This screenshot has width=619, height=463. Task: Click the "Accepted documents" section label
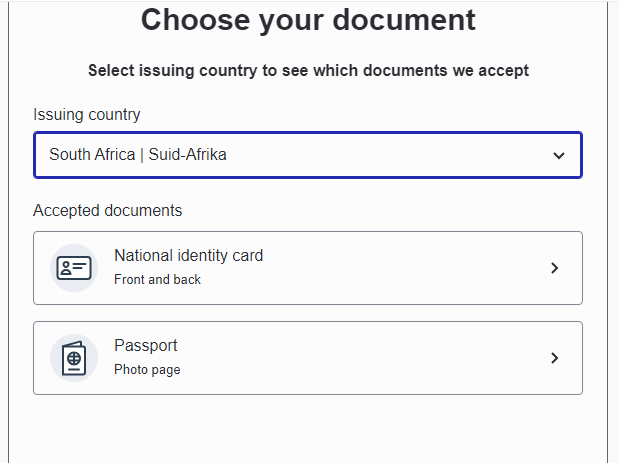108,211
